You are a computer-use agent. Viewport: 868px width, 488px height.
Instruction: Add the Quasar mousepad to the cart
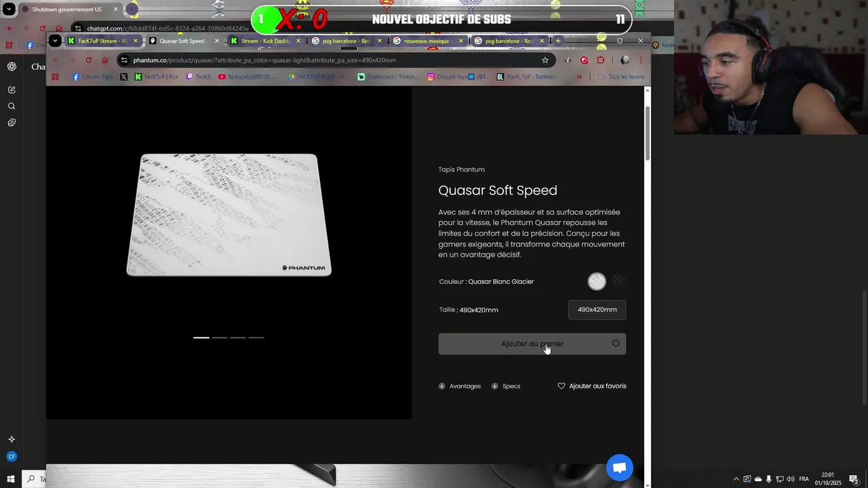pos(532,344)
